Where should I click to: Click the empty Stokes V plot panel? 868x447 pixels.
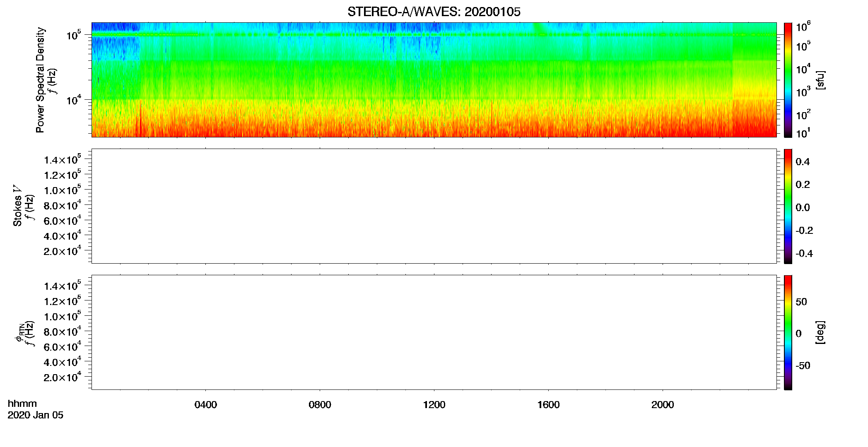pyautogui.click(x=434, y=206)
